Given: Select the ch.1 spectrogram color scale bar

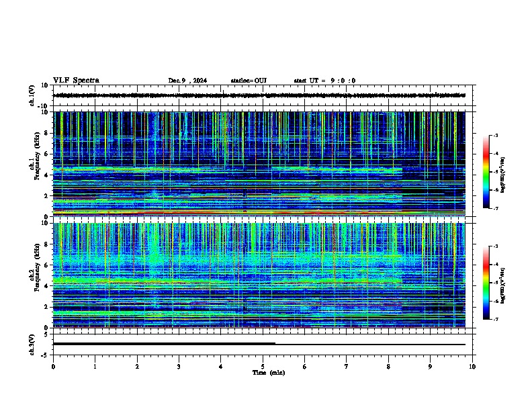Looking at the screenshot, I should coord(486,172).
